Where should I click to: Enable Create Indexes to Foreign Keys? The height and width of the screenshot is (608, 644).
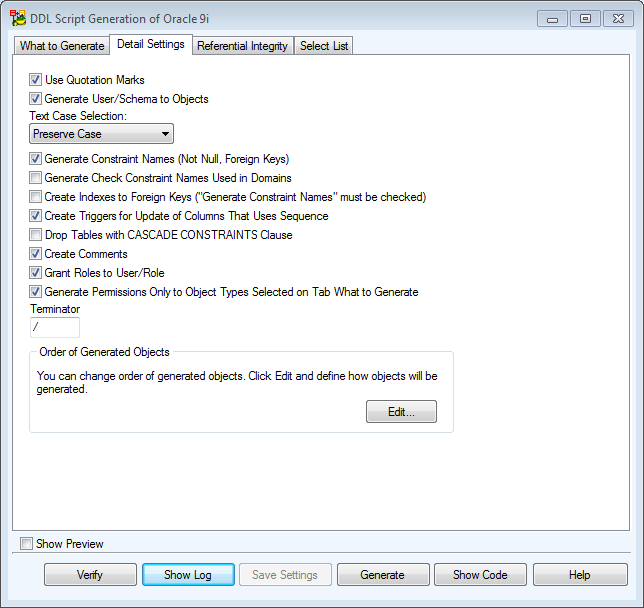click(35, 197)
